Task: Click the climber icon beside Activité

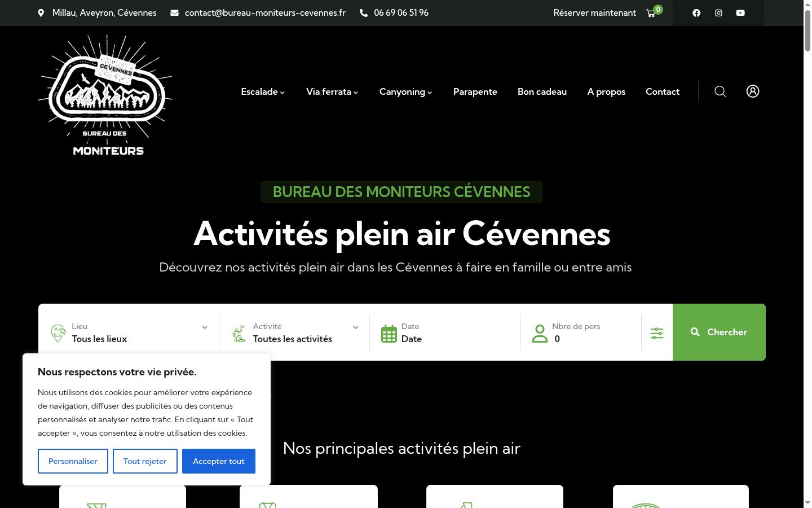Action: tap(239, 333)
